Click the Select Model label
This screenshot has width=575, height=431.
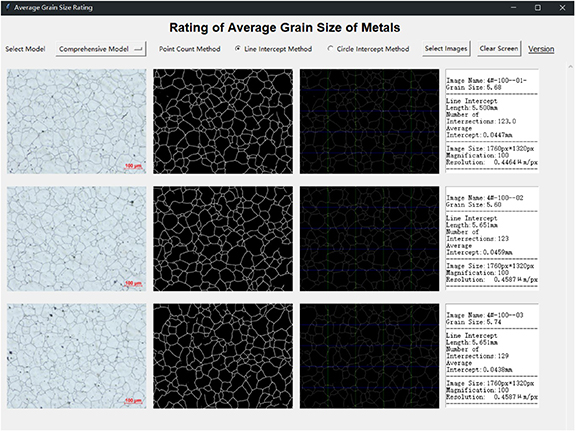point(25,49)
